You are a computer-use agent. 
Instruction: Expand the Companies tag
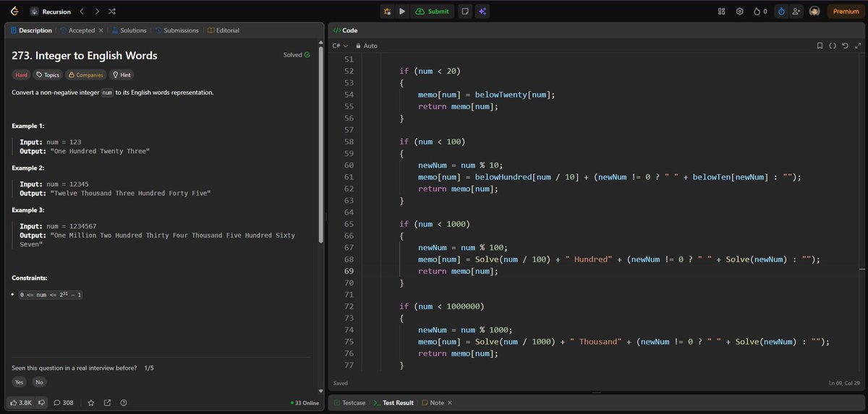pos(85,74)
